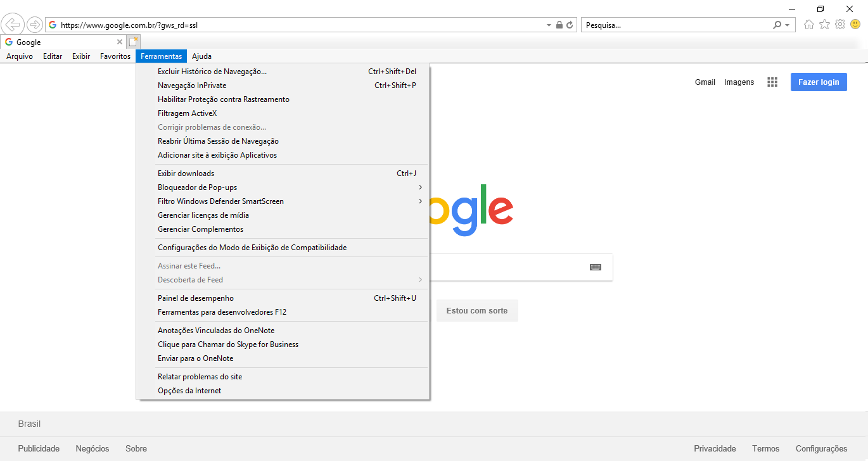Select Adicionar site à exibição Aplicativos
Image resolution: width=868 pixels, height=461 pixels.
point(283,155)
